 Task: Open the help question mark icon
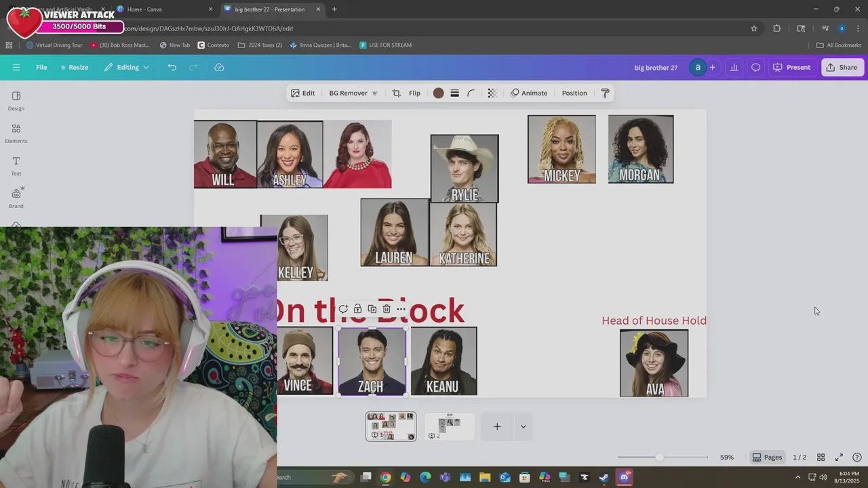pyautogui.click(x=857, y=457)
